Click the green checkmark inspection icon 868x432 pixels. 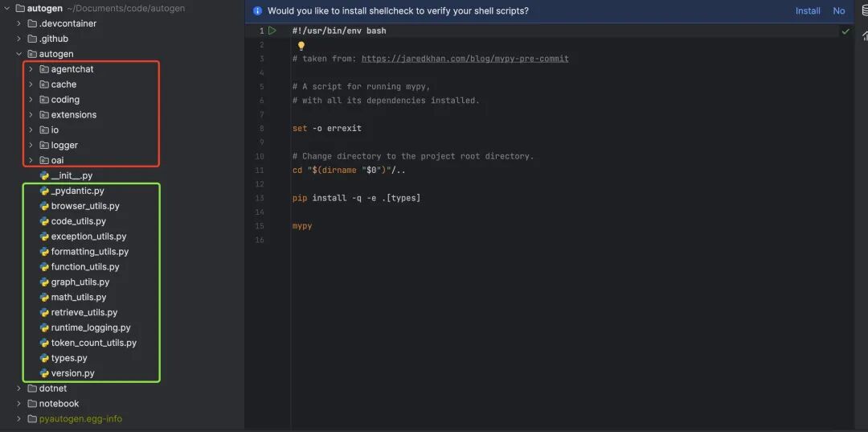tap(845, 31)
